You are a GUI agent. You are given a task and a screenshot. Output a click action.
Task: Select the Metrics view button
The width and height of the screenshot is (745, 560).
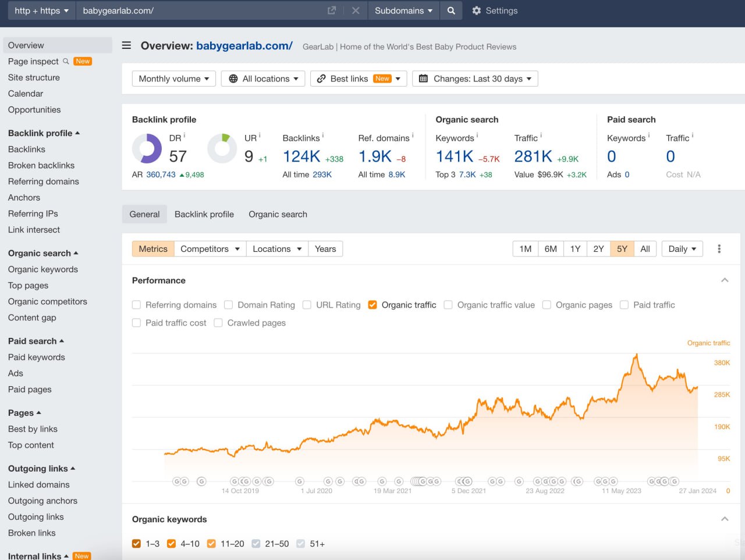153,249
